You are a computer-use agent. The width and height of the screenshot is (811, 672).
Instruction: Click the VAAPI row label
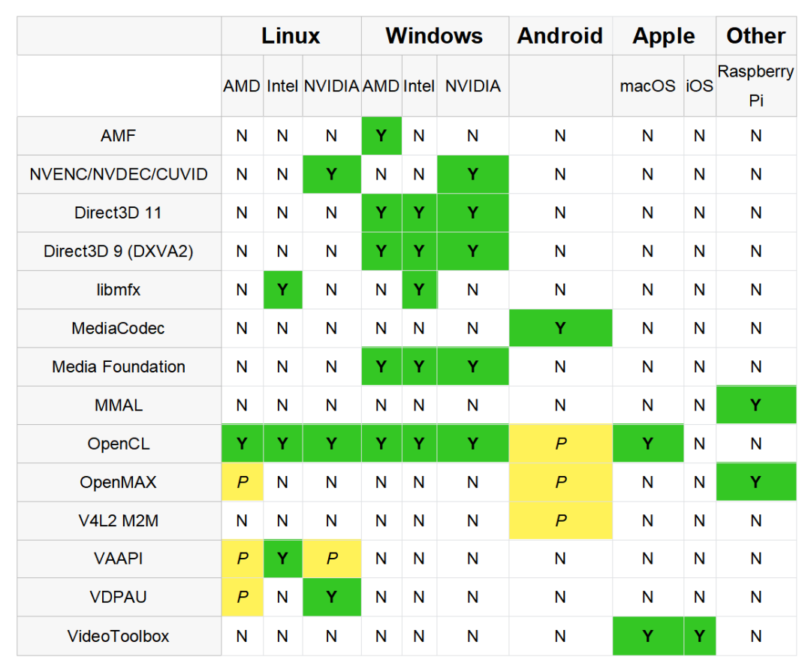[x=119, y=559]
